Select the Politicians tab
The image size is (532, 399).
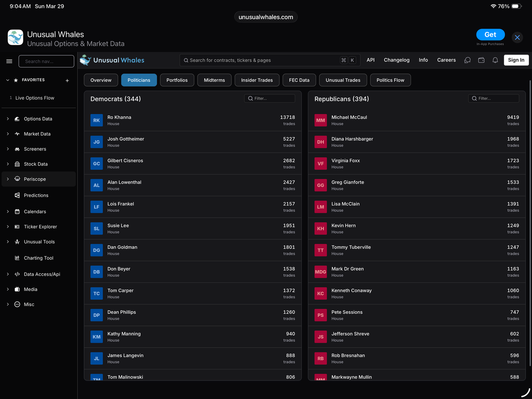(139, 80)
